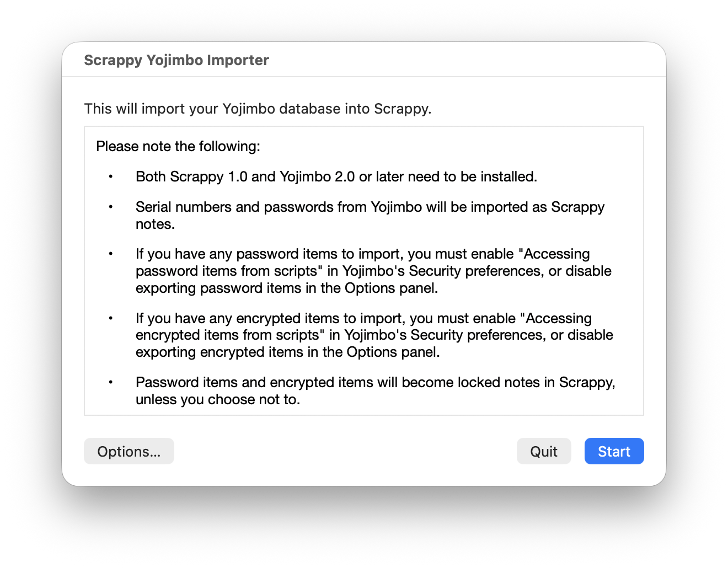
Task: Click the encrypted items import bullet
Action: pos(374,335)
